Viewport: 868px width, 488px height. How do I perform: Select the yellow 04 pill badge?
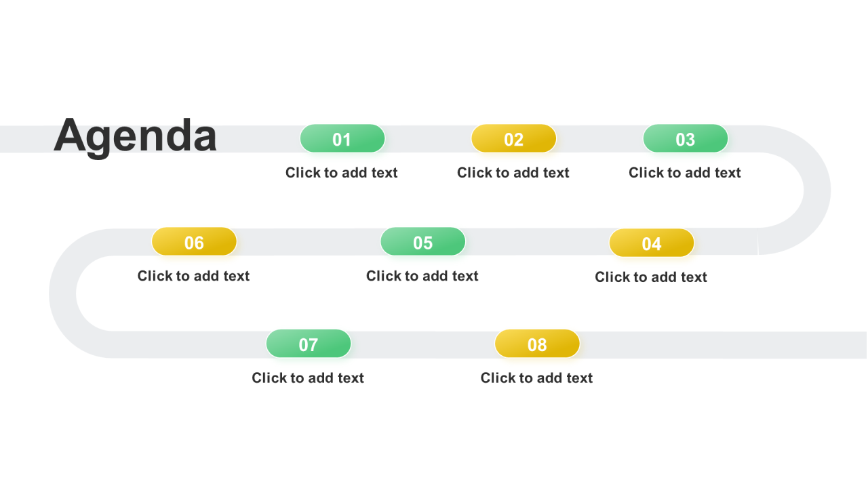tap(652, 243)
